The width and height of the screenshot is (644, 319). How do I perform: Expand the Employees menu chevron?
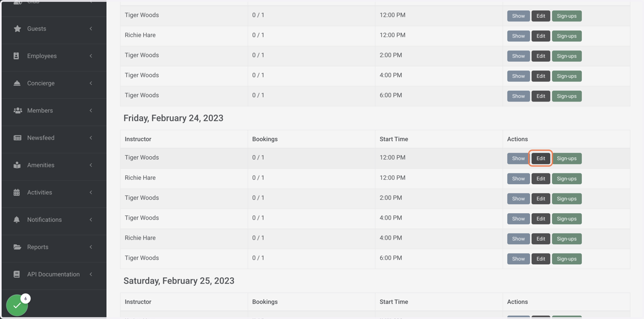click(x=91, y=56)
